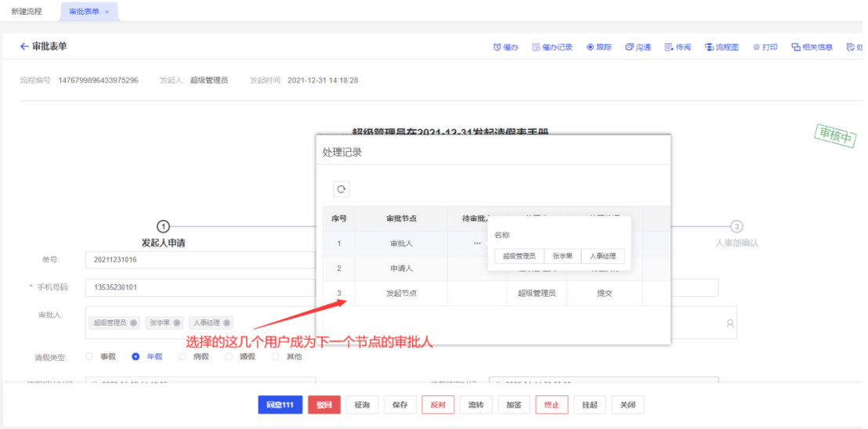Viewport: 868px width, 429px height.
Task: Switch to the 新建流程 tab
Action: 27,12
